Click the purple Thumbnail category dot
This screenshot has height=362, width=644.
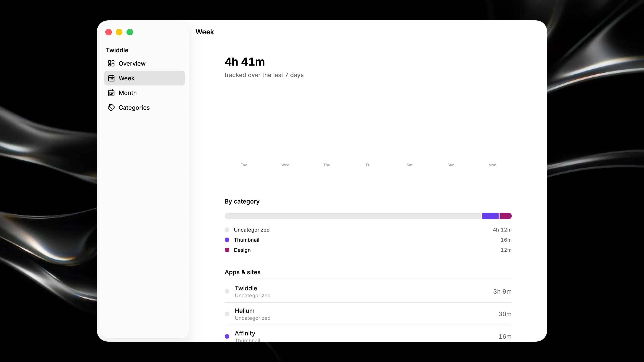[227, 240]
